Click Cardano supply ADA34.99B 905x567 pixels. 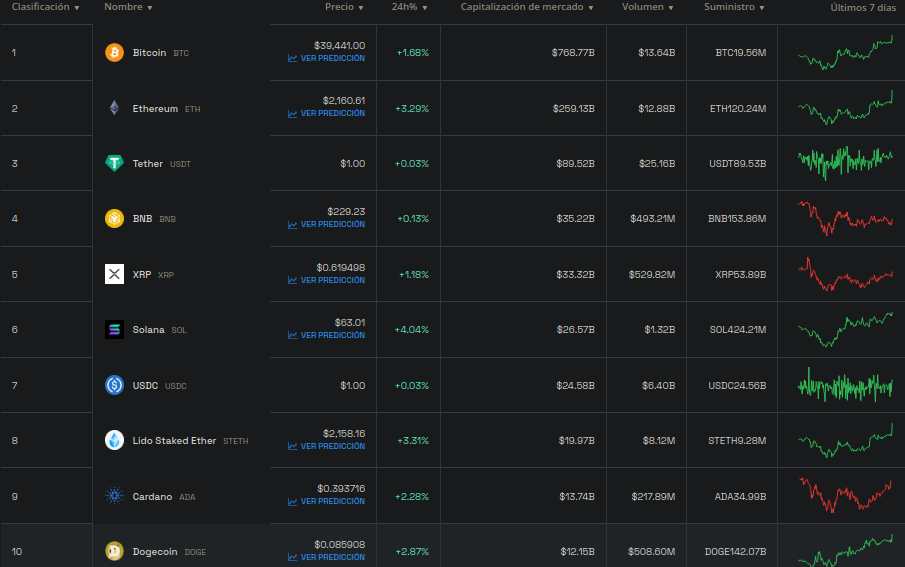(x=741, y=496)
